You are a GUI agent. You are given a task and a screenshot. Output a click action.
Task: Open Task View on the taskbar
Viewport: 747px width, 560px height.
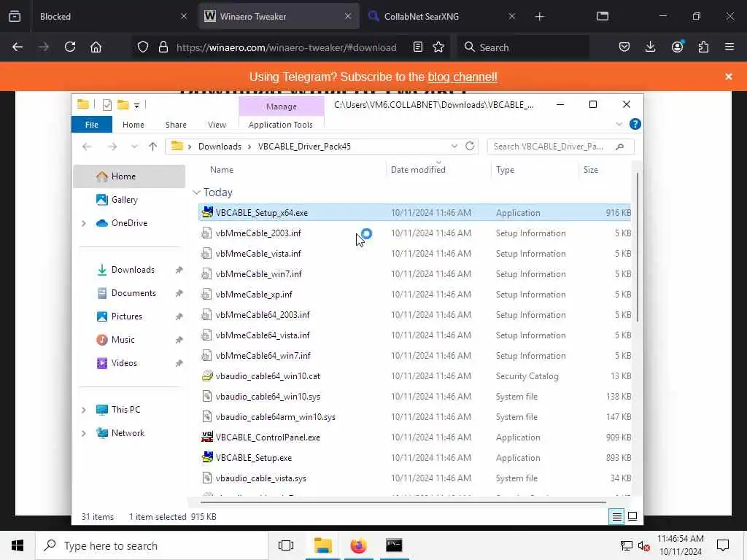[x=285, y=545]
